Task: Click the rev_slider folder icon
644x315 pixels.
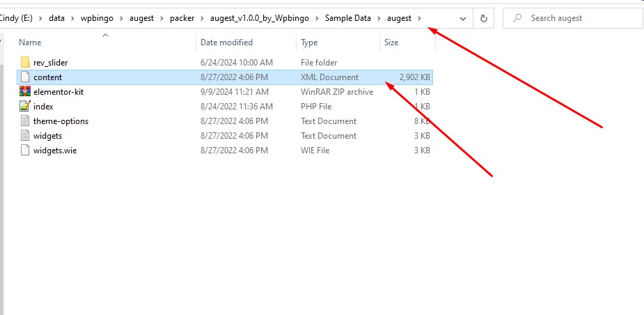Action: 25,63
